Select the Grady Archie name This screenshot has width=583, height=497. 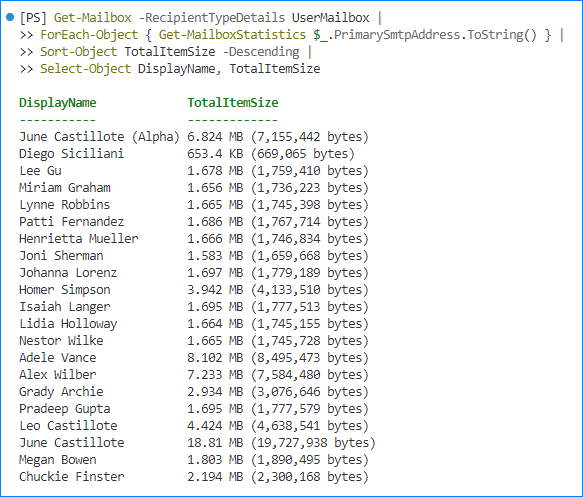tap(61, 393)
